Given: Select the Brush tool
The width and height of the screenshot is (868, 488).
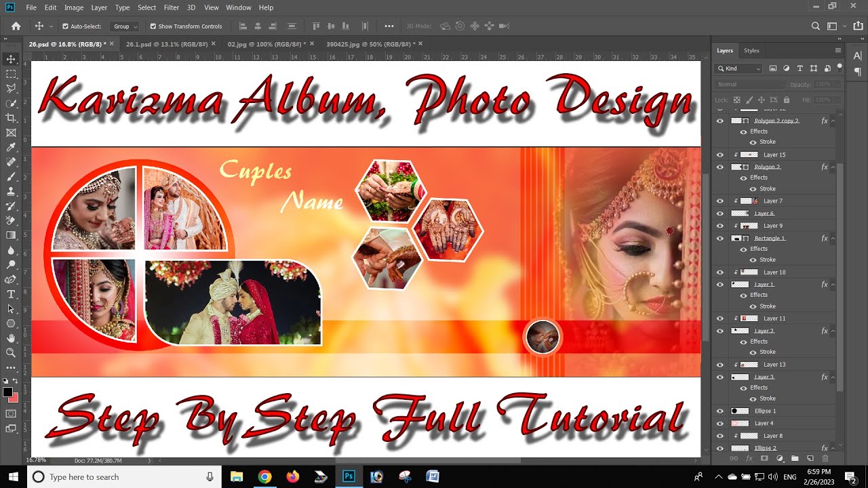Looking at the screenshot, I should click(11, 177).
